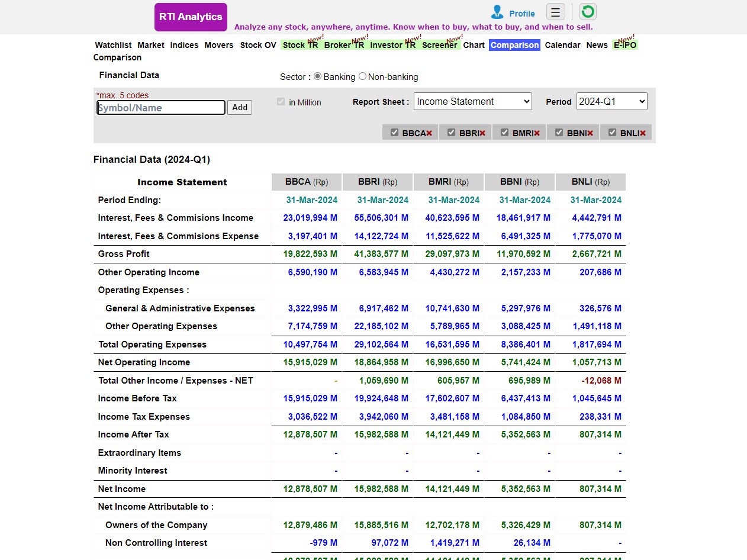The image size is (747, 560).
Task: Remove BBCA with its red X
Action: [x=429, y=133]
